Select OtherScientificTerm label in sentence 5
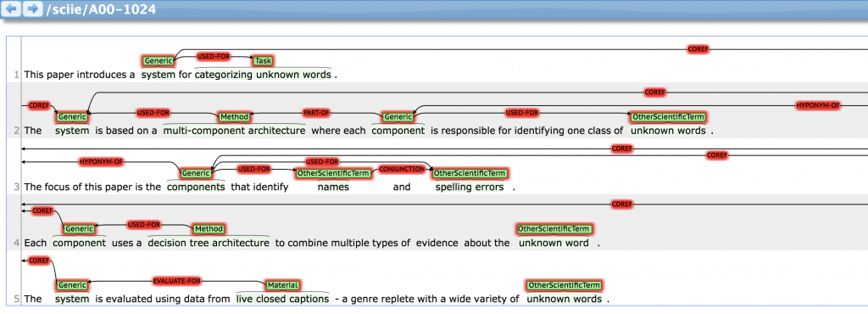 [564, 285]
